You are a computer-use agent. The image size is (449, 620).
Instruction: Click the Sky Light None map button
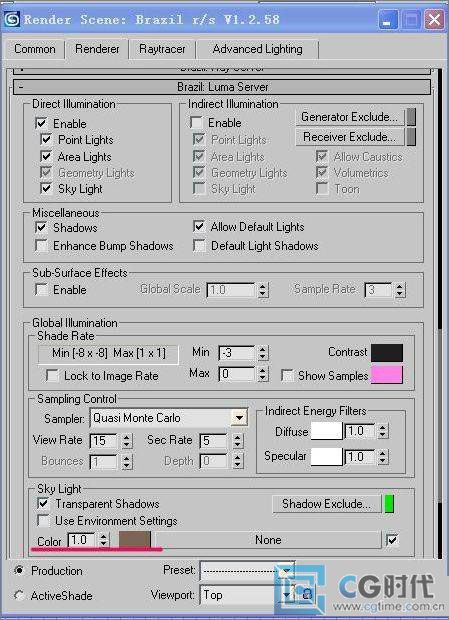267,540
